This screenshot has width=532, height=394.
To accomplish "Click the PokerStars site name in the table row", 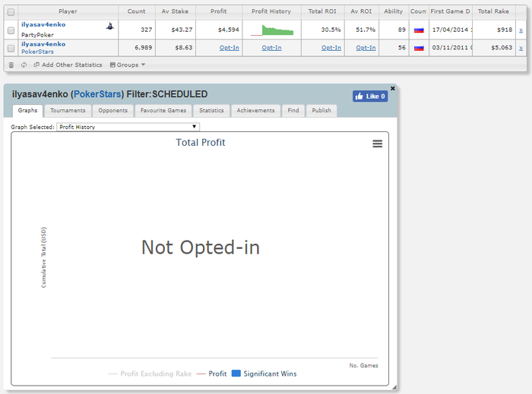I will (37, 52).
